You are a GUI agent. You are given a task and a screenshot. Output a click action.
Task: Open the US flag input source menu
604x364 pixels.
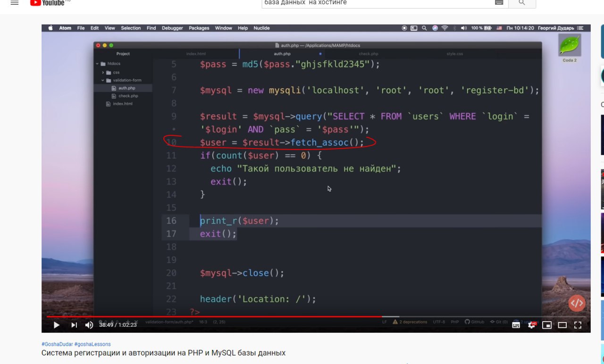point(499,28)
